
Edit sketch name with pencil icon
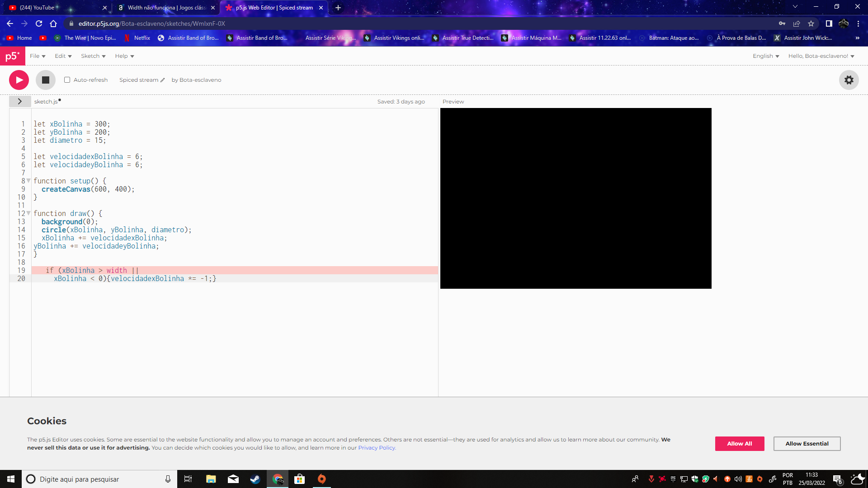[162, 80]
